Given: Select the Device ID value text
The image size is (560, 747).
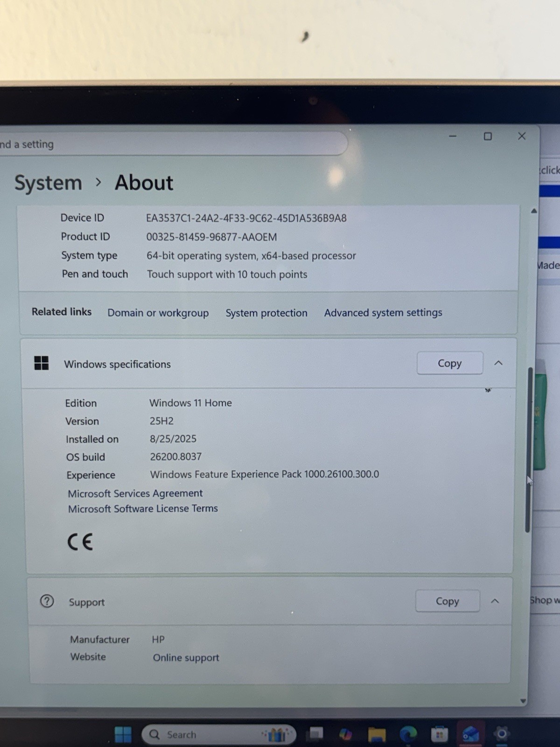Looking at the screenshot, I should (x=246, y=218).
